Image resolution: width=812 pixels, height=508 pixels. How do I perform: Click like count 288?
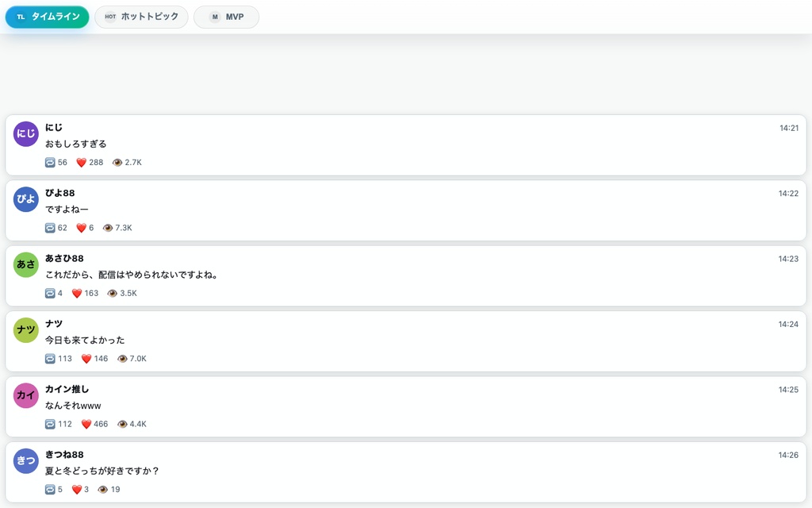coord(96,162)
